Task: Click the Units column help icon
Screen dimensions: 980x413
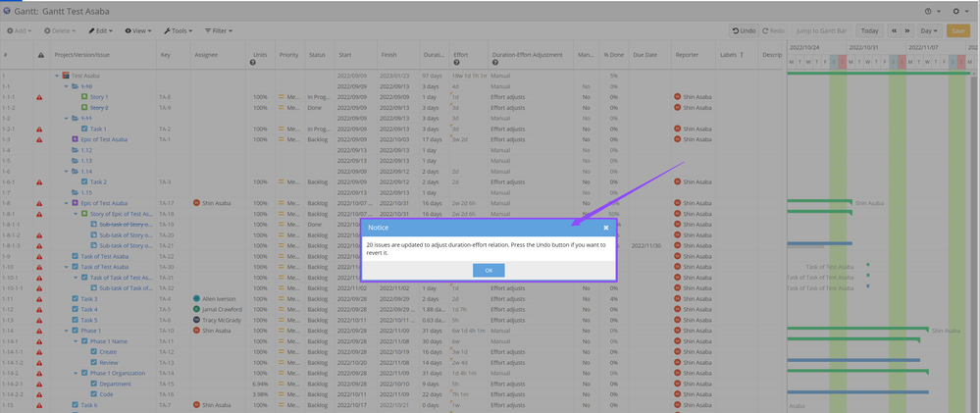Action: click(x=252, y=63)
